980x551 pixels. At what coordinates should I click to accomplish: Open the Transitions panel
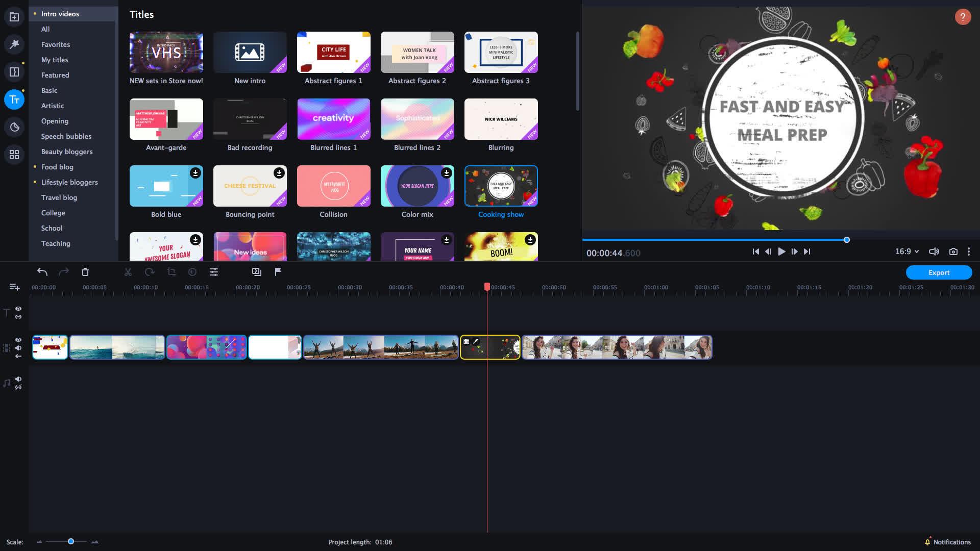point(14,71)
